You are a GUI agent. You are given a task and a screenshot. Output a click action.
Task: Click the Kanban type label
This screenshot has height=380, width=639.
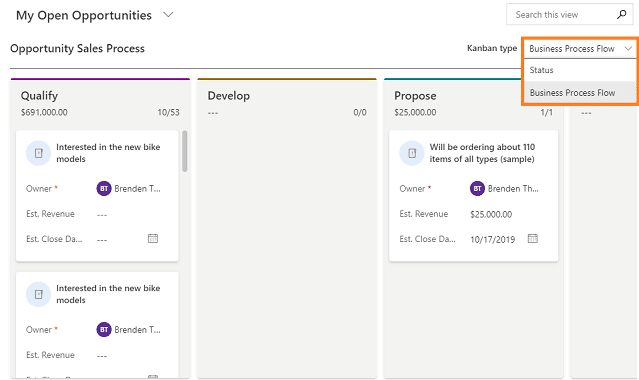click(492, 48)
